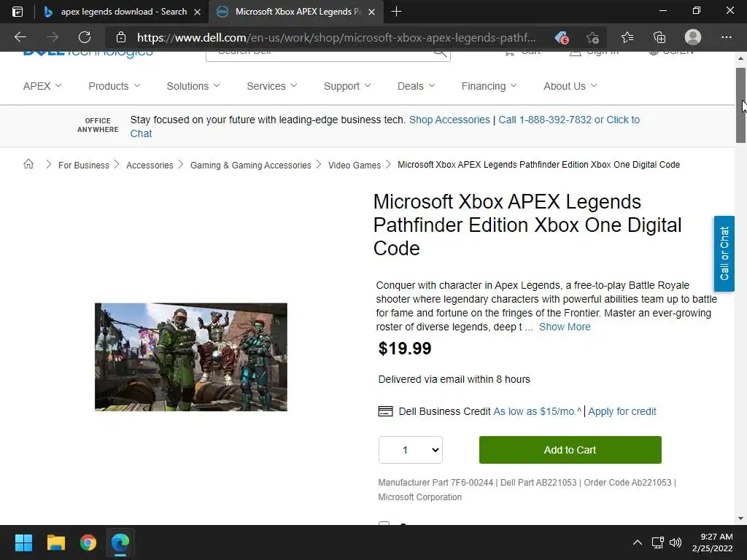Click the Microsoft Edge taskbar icon

click(120, 542)
